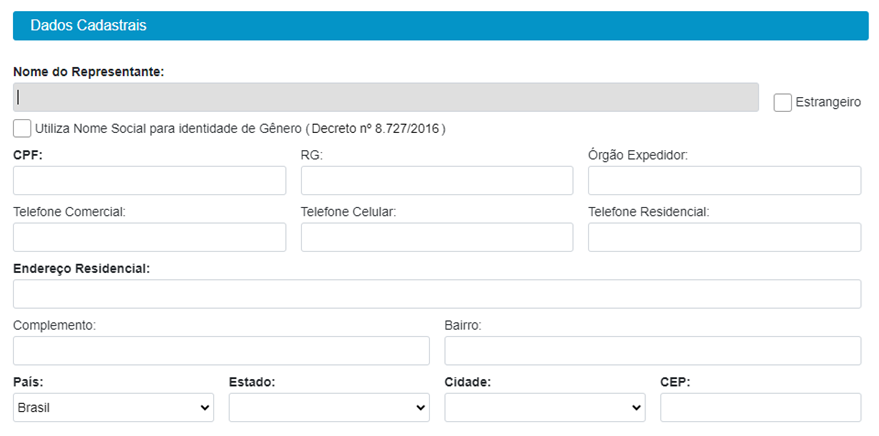The image size is (879, 436).
Task: Click the Telefone Celular input
Action: 437,237
